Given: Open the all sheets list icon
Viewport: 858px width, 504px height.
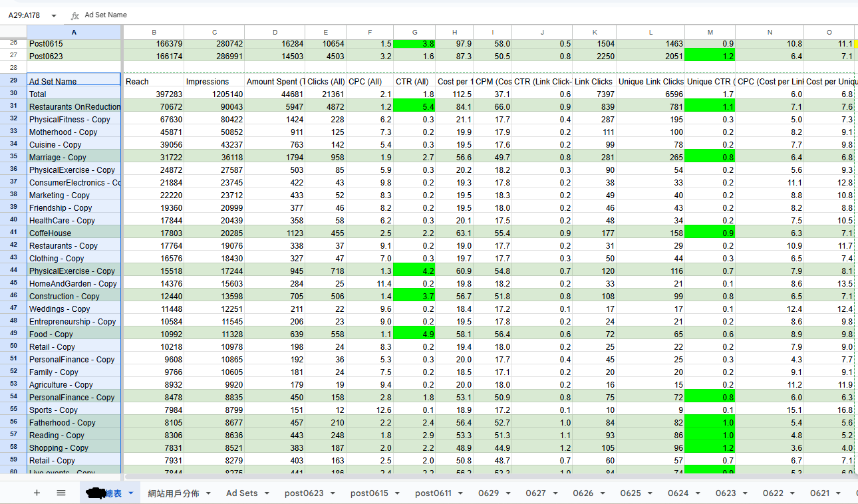Looking at the screenshot, I should [x=61, y=493].
